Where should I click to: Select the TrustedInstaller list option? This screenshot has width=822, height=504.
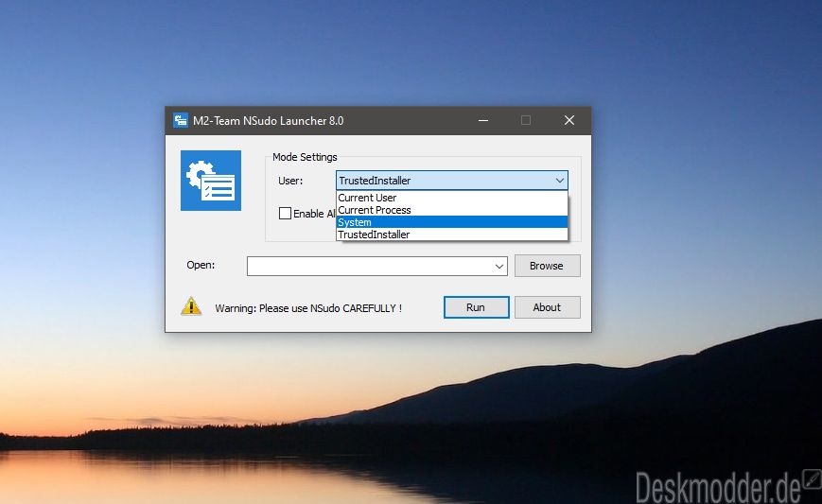point(451,235)
